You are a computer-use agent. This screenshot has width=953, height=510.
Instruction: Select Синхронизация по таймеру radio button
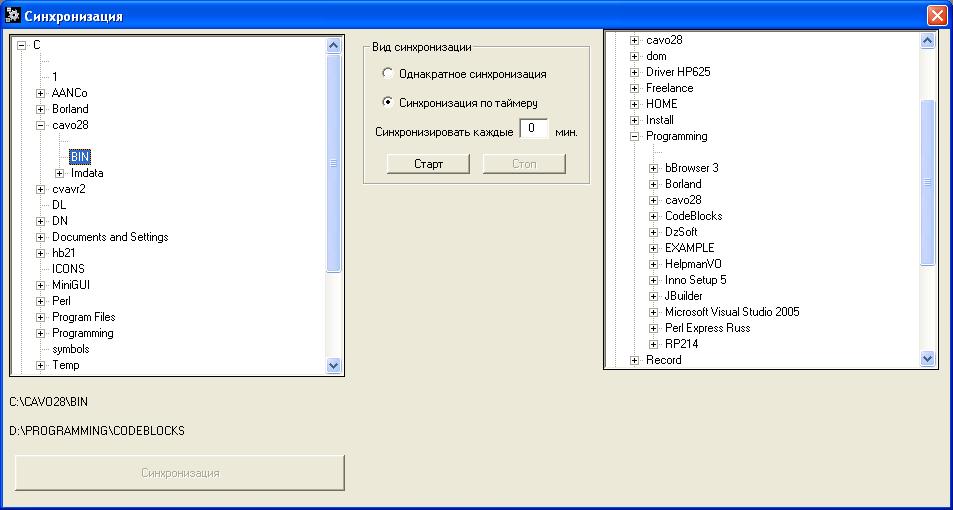(387, 102)
